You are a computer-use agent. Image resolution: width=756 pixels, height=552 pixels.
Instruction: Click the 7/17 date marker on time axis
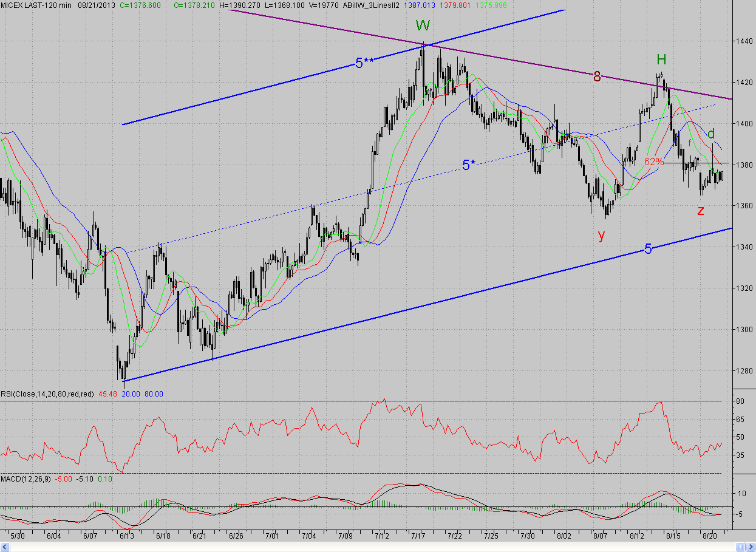(x=418, y=537)
